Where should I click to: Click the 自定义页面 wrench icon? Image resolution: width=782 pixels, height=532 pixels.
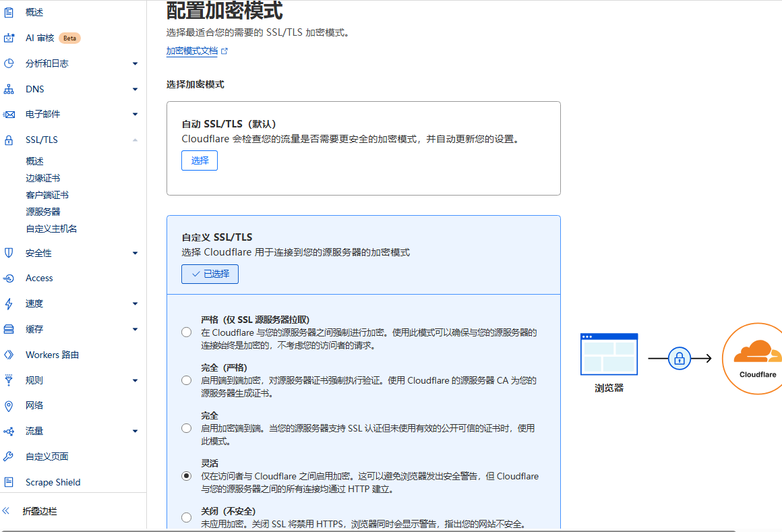tap(9, 456)
